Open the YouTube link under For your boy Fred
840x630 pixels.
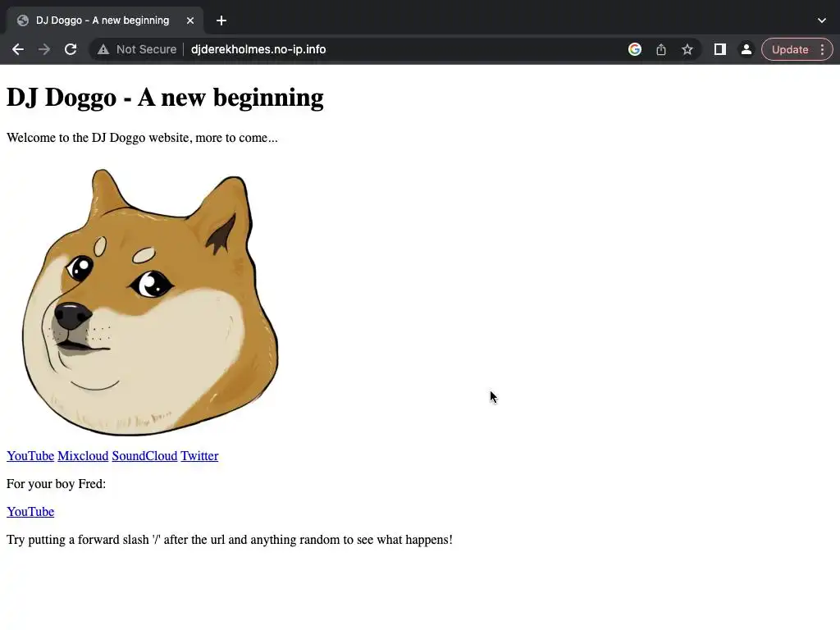(x=30, y=512)
